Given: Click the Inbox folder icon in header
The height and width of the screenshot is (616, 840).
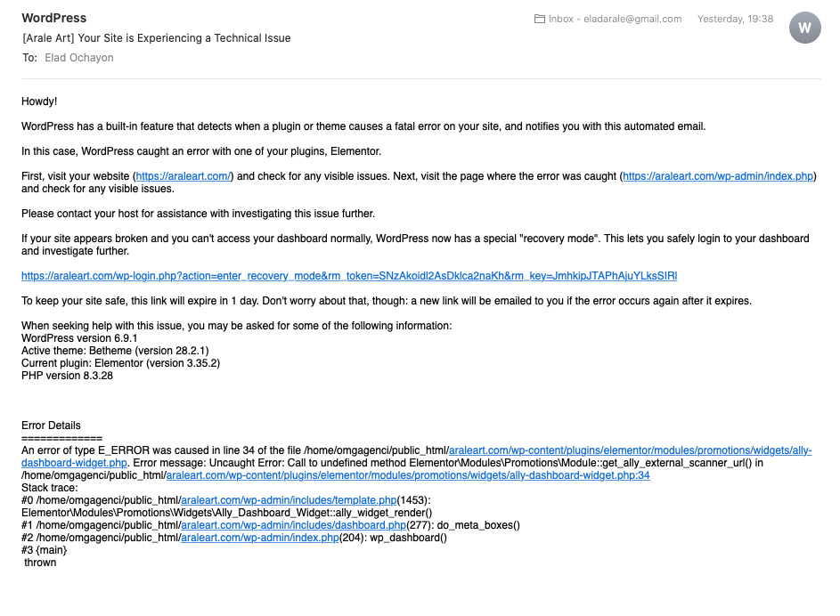Looking at the screenshot, I should pyautogui.click(x=539, y=19).
